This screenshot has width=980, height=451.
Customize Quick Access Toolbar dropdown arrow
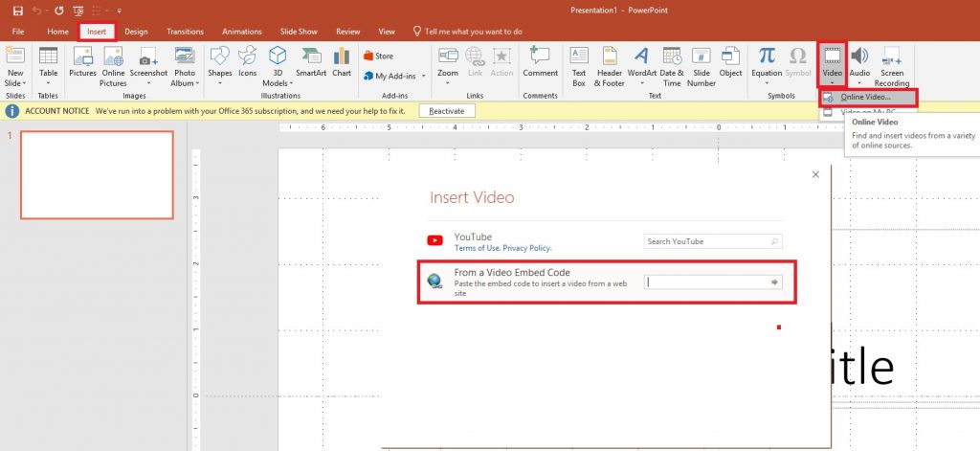click(119, 11)
